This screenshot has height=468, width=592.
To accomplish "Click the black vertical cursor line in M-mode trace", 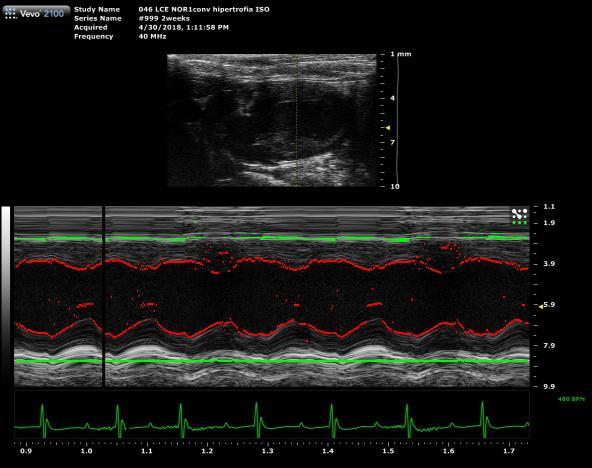I will pyautogui.click(x=103, y=296).
